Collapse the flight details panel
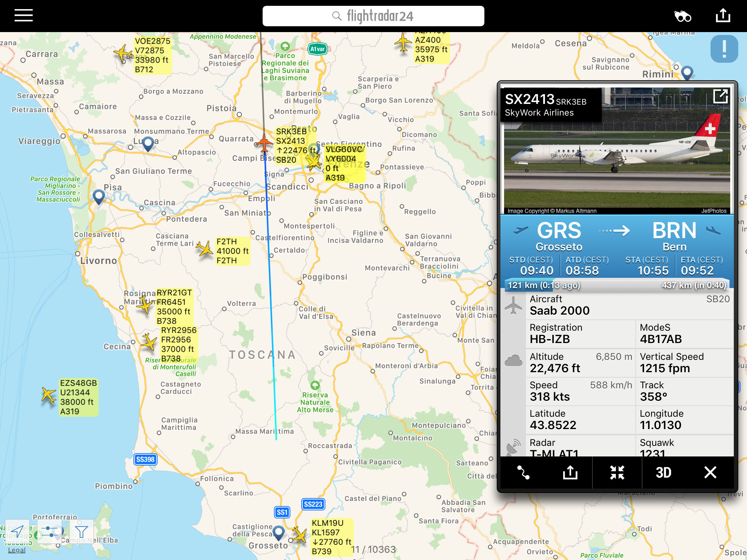Viewport: 747px width, 560px height. click(617, 472)
